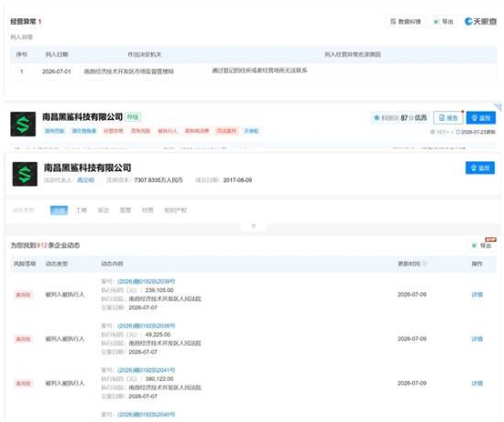
Task: Open case link ending 2041号
Action: click(x=147, y=371)
